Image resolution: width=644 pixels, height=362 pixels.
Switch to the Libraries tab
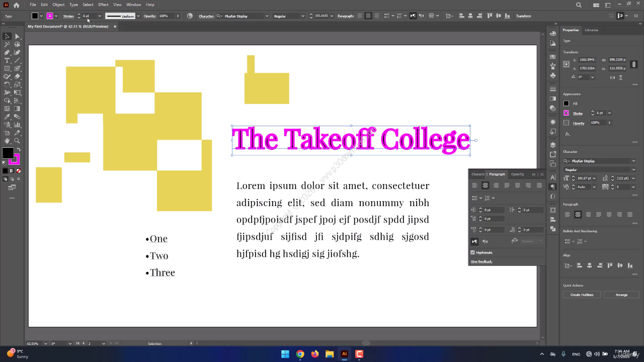(591, 30)
